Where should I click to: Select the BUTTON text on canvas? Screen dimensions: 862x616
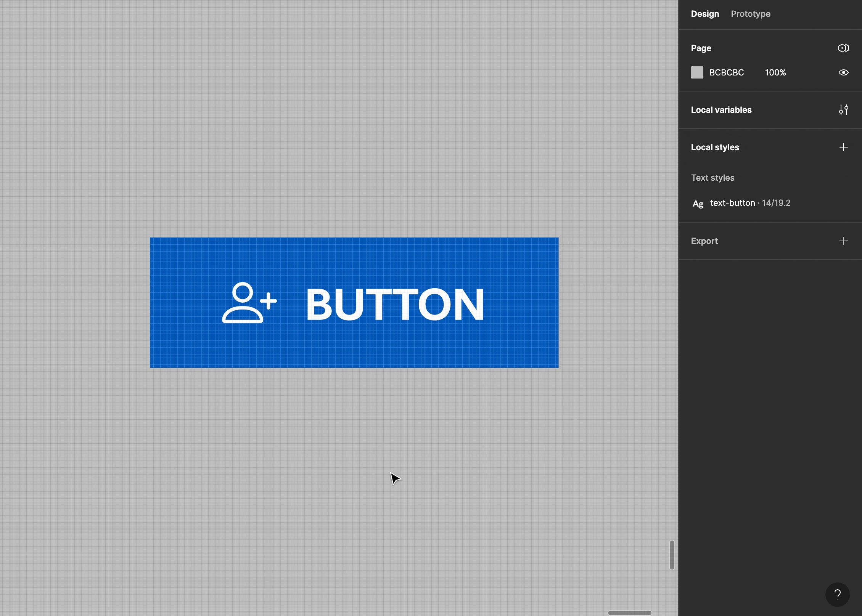tap(395, 304)
